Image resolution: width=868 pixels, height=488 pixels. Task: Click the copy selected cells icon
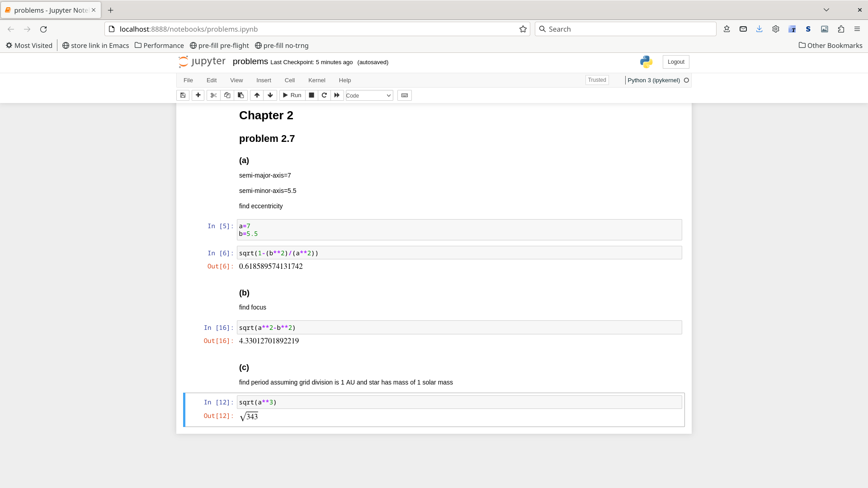(x=227, y=95)
